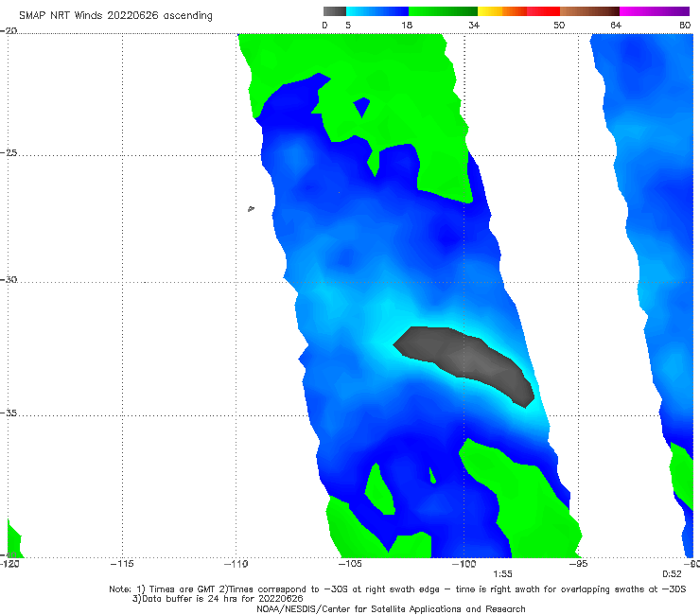Image resolution: width=700 pixels, height=615 pixels.
Task: Click longitude label '-110'
Action: tap(236, 564)
